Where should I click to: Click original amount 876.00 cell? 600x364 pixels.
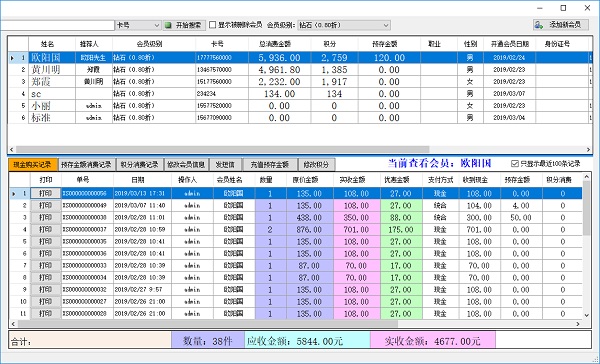(310, 230)
